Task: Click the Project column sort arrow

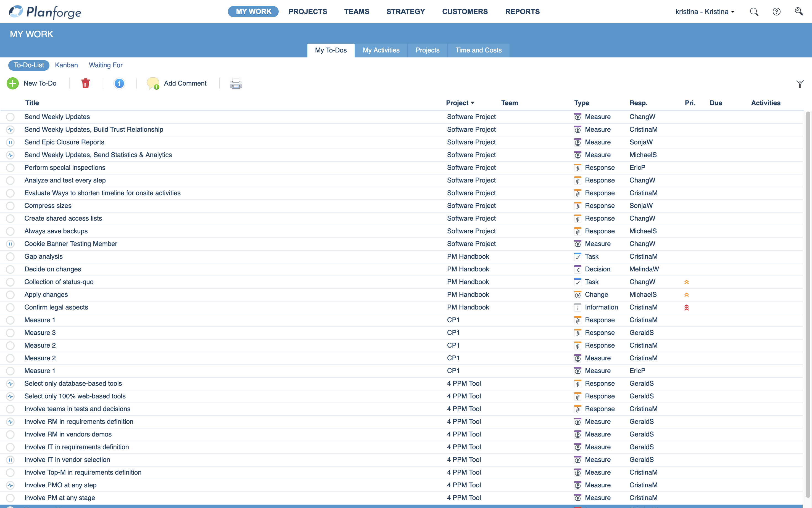Action: (x=473, y=103)
